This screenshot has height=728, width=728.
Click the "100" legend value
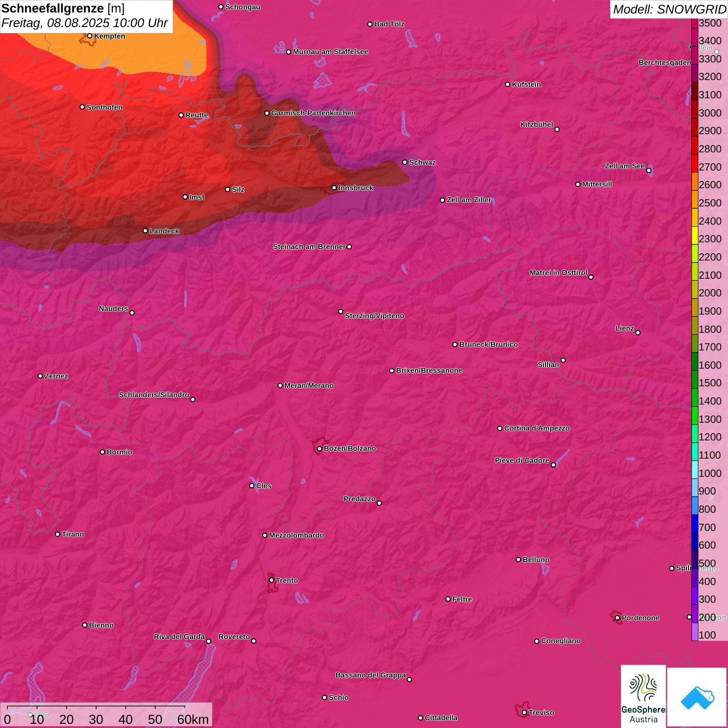[707, 635]
